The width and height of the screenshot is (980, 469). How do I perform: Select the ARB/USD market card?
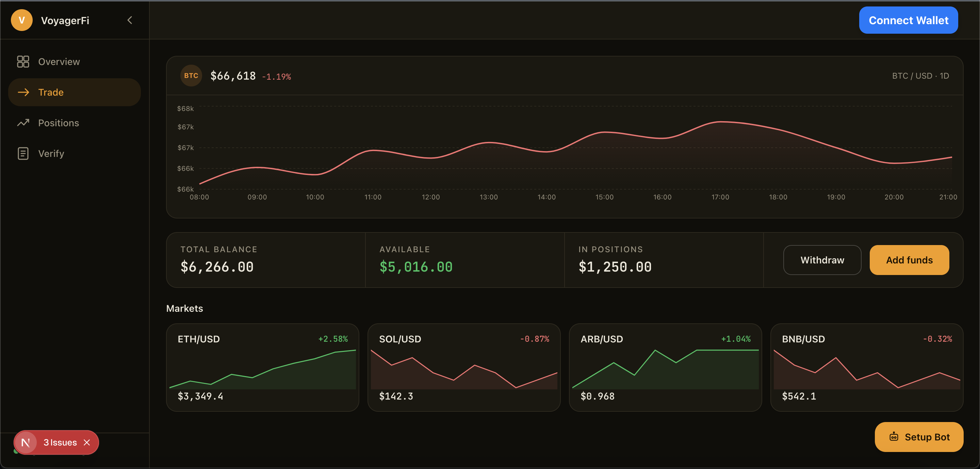(x=665, y=368)
